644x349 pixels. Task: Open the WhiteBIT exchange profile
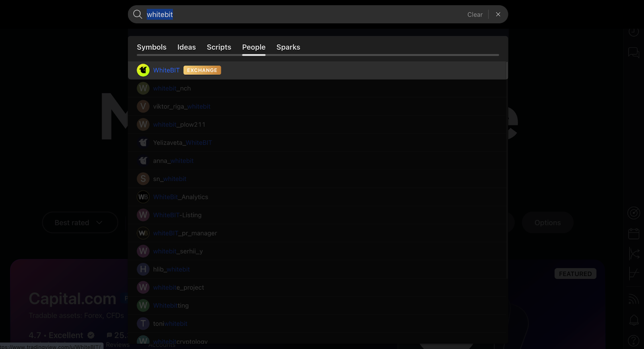pyautogui.click(x=317, y=70)
